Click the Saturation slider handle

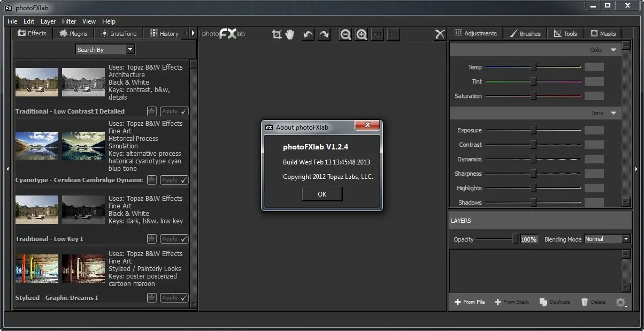pyautogui.click(x=533, y=96)
